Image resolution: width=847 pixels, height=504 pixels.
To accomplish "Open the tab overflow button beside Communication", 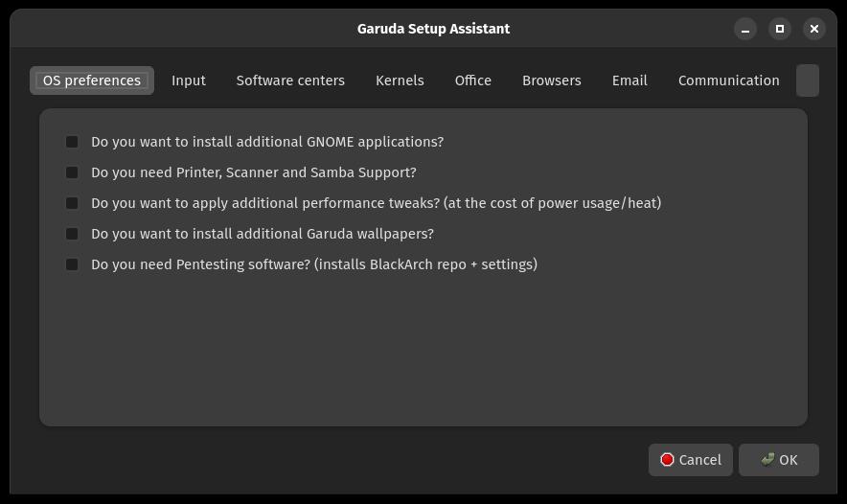I will (x=808, y=80).
